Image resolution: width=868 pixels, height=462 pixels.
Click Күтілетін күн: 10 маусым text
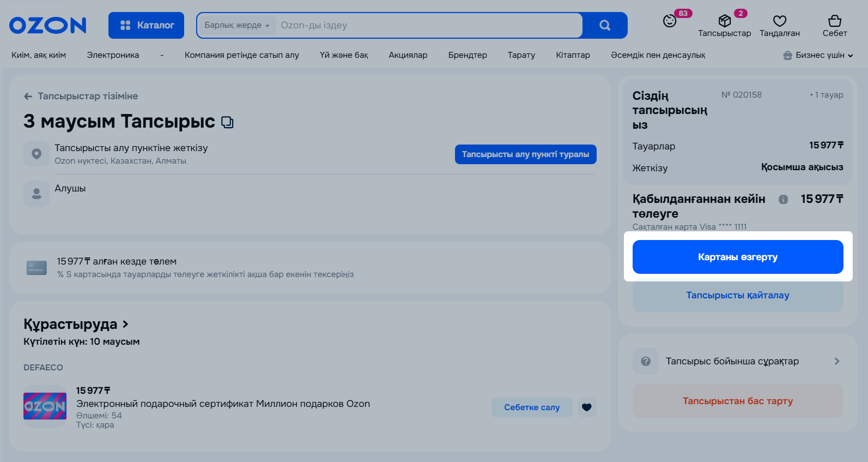point(82,341)
